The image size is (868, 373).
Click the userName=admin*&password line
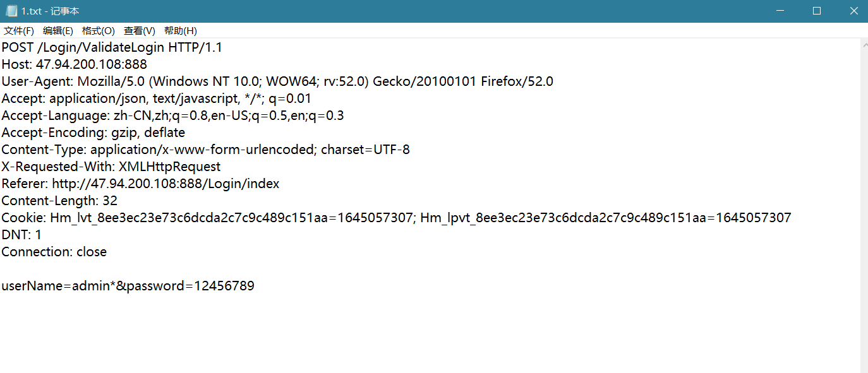pyautogui.click(x=128, y=286)
